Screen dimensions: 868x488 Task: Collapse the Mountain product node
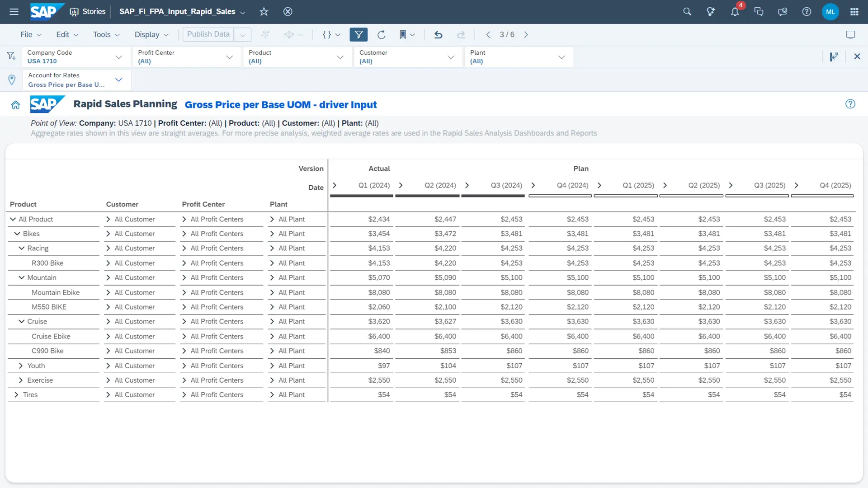(21, 277)
